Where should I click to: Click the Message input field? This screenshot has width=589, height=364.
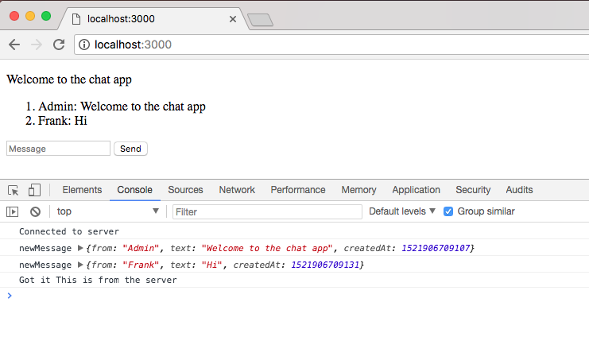click(58, 149)
